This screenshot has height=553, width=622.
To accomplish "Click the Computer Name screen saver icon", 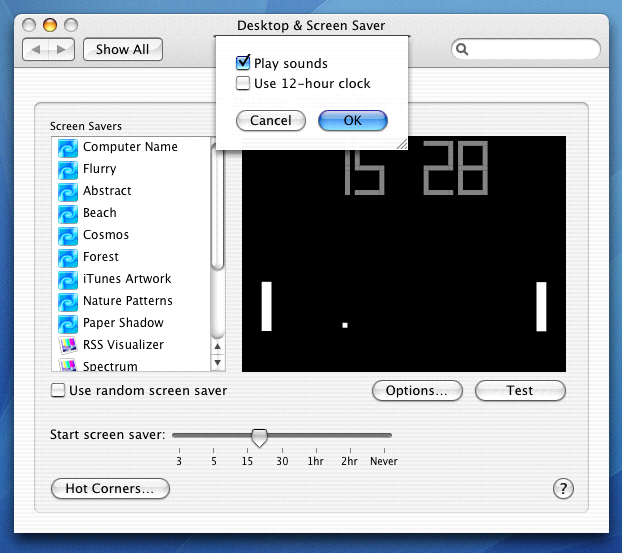I will [x=68, y=148].
